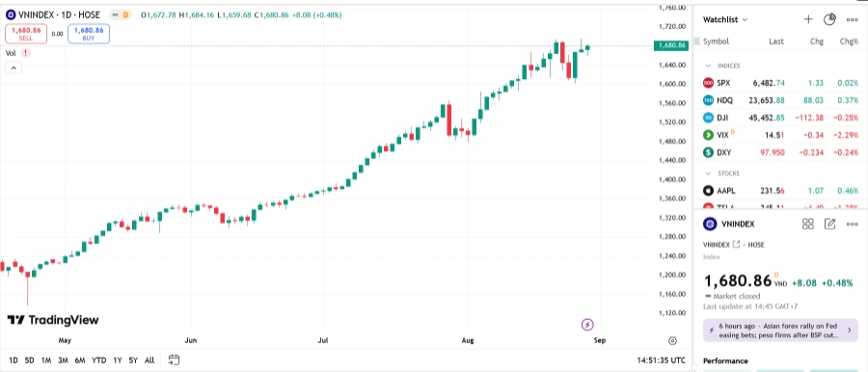Add a symbol with the watchlist plus icon
The image size is (868, 372).
[x=807, y=19]
